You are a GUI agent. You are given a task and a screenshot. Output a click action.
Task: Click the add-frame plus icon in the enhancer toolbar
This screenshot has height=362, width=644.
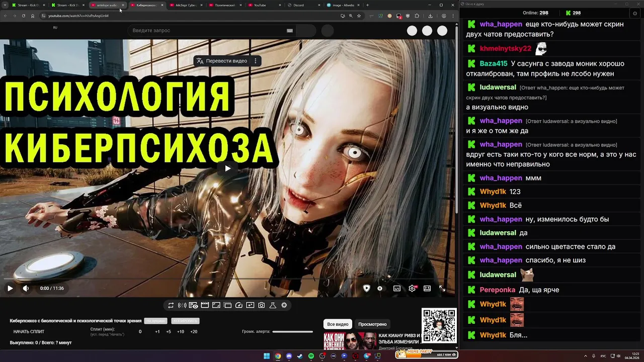point(250,305)
